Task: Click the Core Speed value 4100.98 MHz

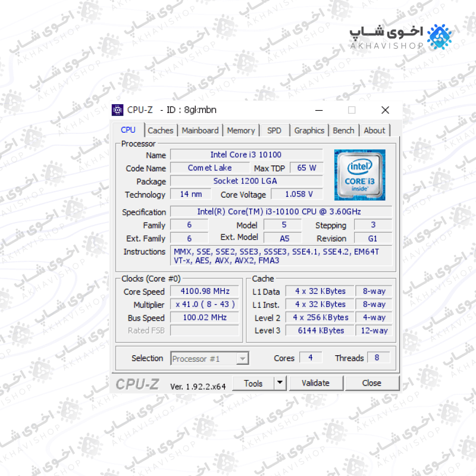Action: click(205, 291)
